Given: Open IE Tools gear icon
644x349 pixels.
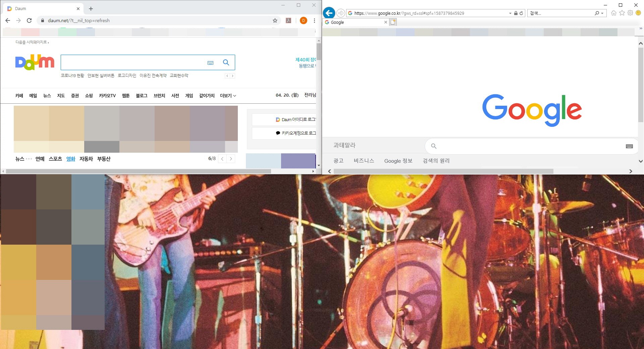Looking at the screenshot, I should [x=630, y=13].
